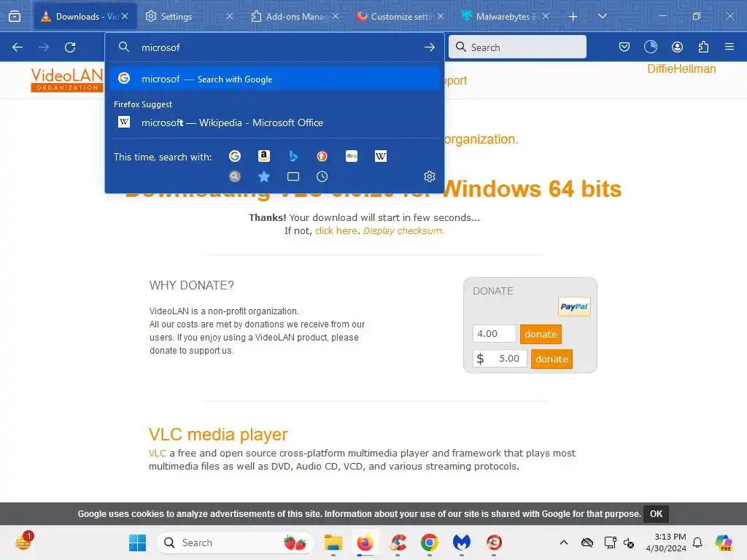
Task: Open the Copilot preview icon
Action: point(724,542)
